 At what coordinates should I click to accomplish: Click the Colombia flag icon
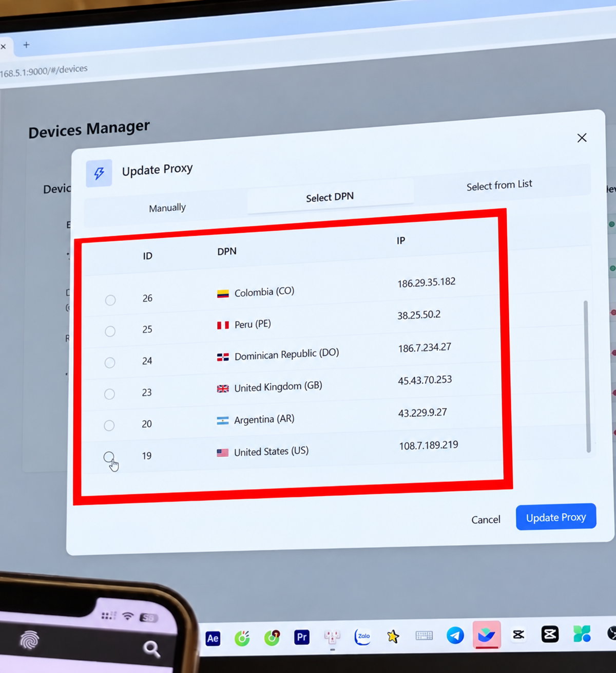coord(223,294)
